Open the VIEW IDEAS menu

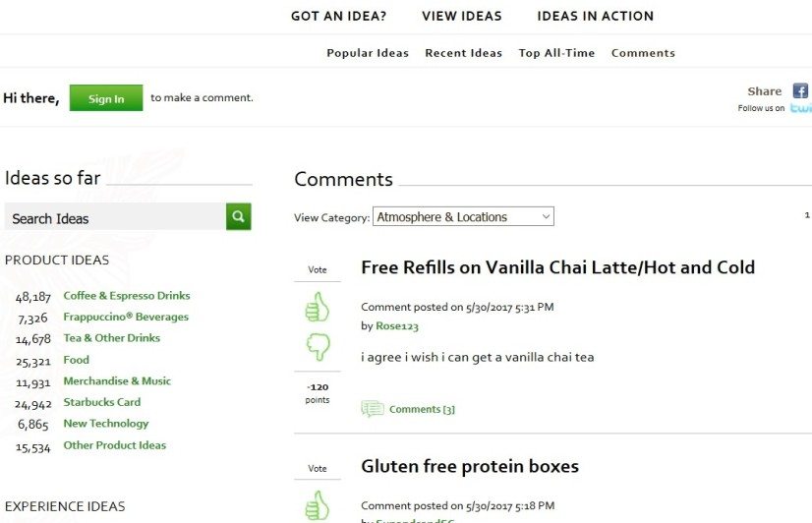[x=462, y=16]
